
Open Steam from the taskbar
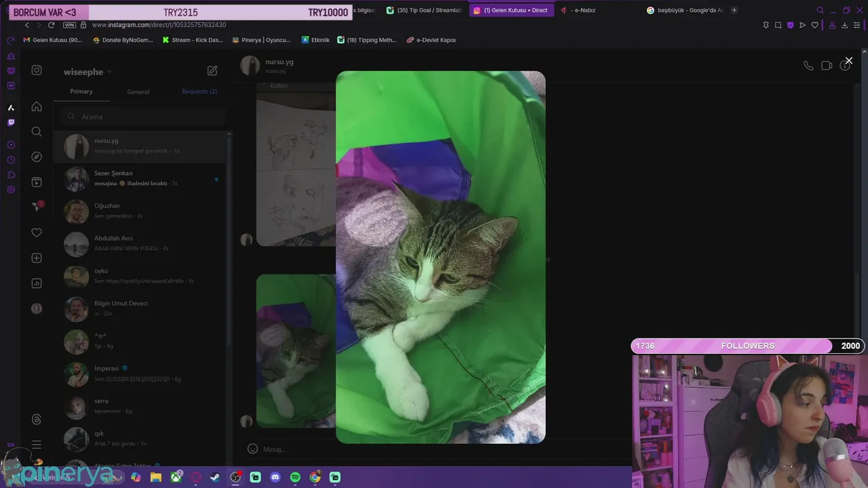[215, 477]
